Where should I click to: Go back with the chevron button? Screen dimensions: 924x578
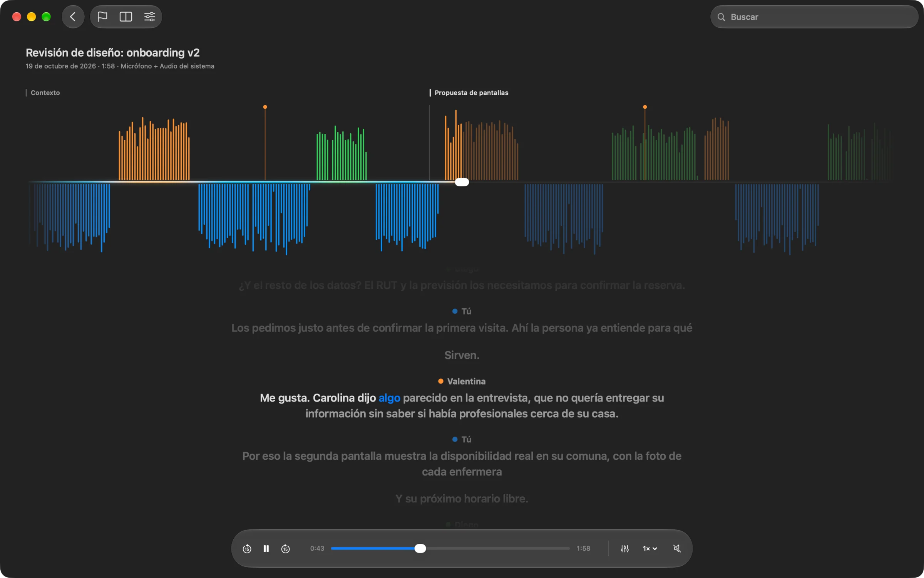(73, 17)
